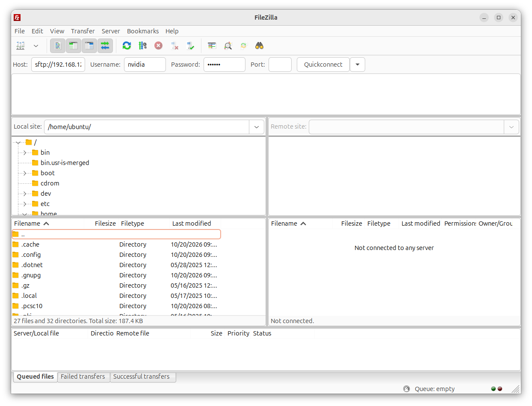Open the File menu
This screenshot has height=406, width=532.
(20, 31)
